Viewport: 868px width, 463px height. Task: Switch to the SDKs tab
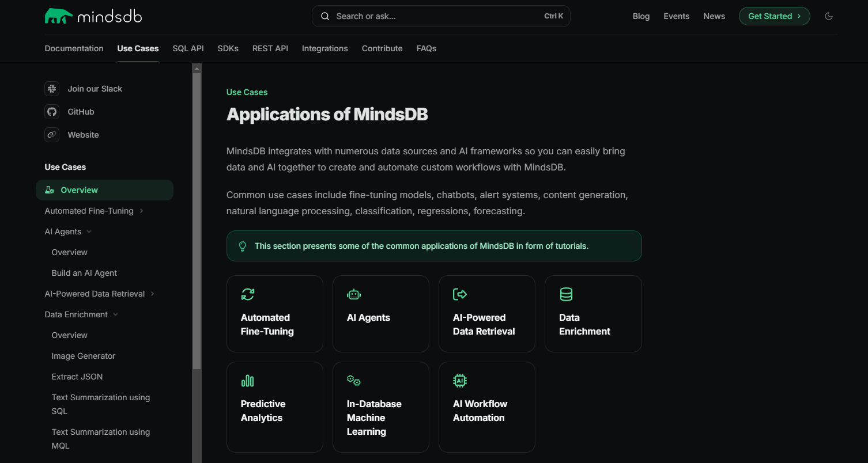[x=228, y=48]
